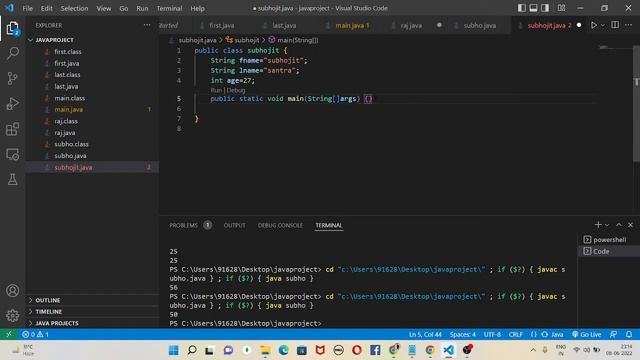The height and width of the screenshot is (360, 640).
Task: Open terminal launch profile dropdown arrow
Action: click(607, 225)
